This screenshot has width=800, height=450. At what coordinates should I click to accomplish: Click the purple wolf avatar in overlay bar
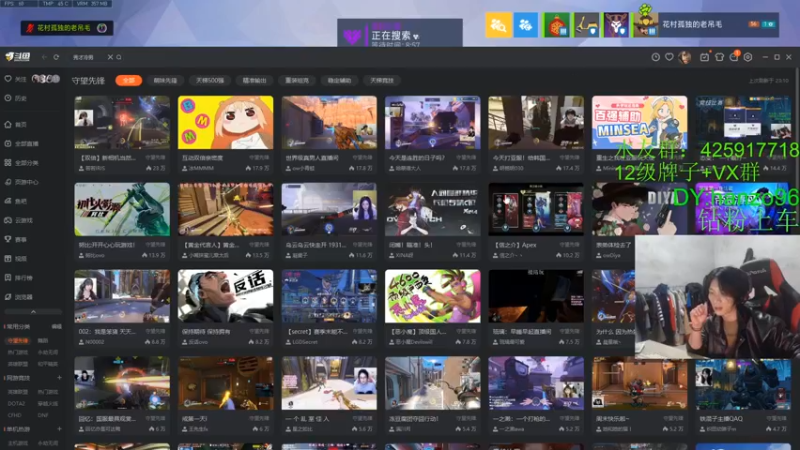click(x=616, y=24)
